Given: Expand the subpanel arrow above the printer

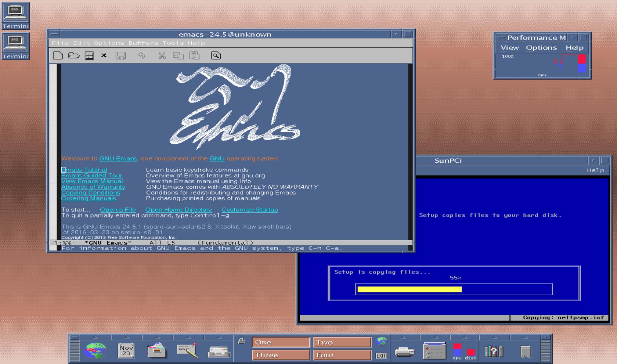Looking at the screenshot, I should 403,337.
